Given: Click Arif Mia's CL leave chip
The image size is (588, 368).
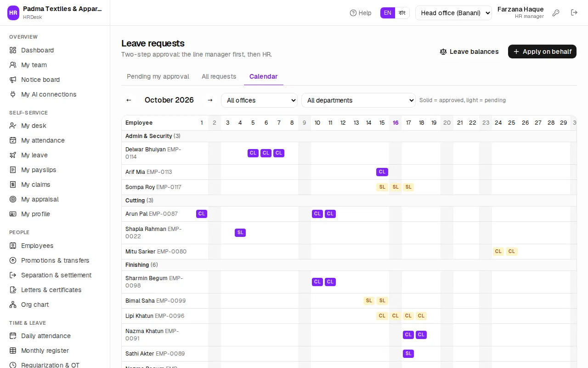Looking at the screenshot, I should click(x=382, y=172).
